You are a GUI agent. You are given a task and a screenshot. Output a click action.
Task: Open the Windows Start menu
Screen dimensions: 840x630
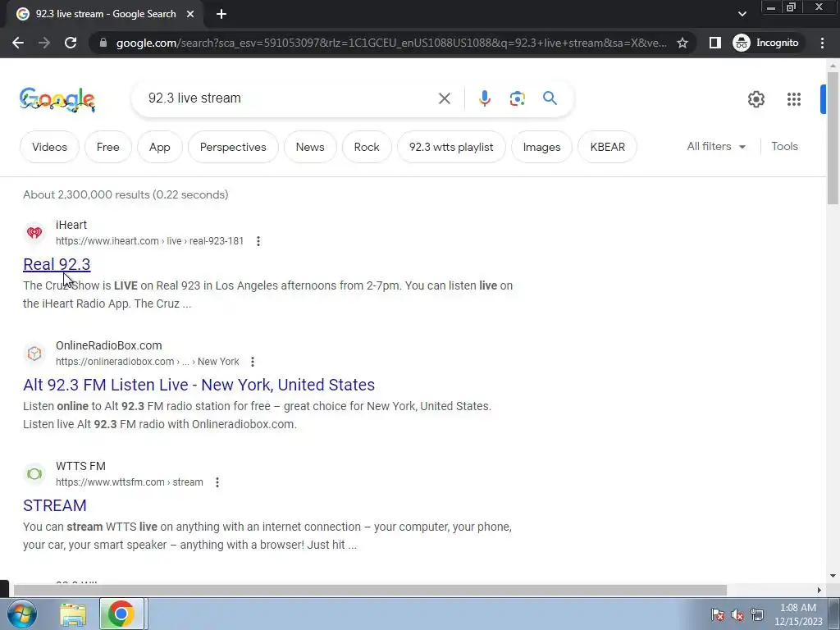pyautogui.click(x=22, y=614)
